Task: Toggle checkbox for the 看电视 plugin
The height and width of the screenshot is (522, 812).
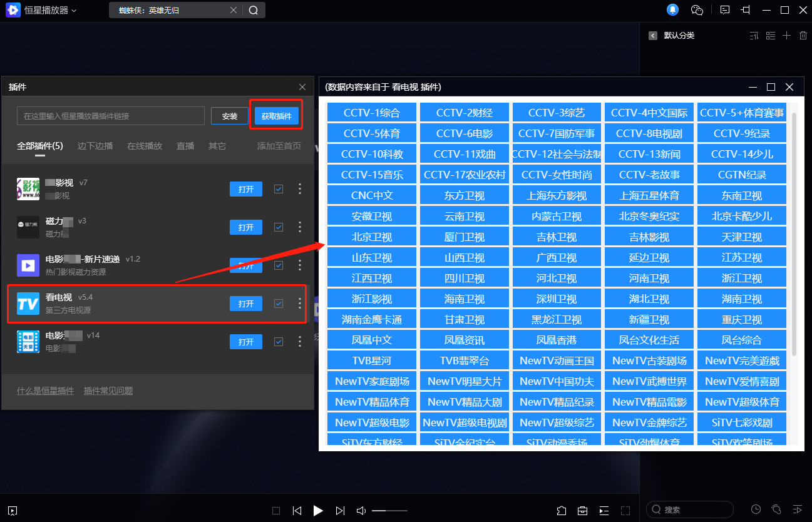Action: click(279, 304)
